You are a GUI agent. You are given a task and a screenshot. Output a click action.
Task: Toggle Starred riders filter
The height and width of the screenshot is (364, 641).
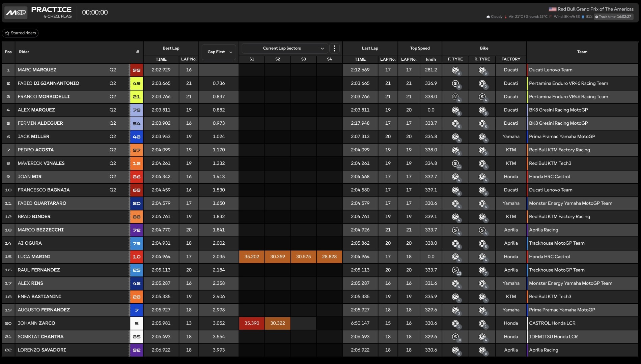[x=20, y=33]
